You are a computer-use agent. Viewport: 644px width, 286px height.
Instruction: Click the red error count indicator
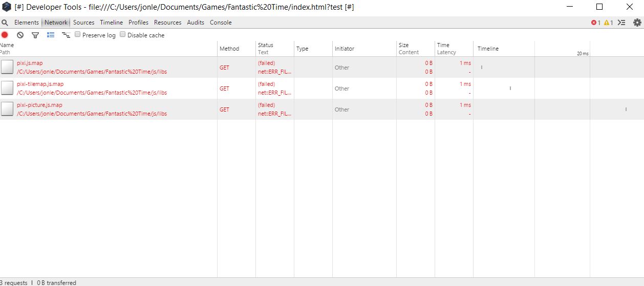click(x=596, y=23)
